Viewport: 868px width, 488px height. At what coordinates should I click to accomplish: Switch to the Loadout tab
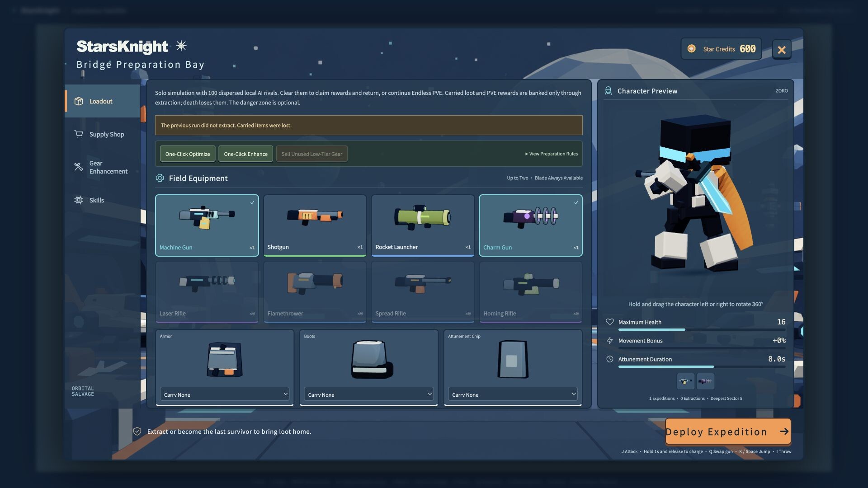[102, 101]
